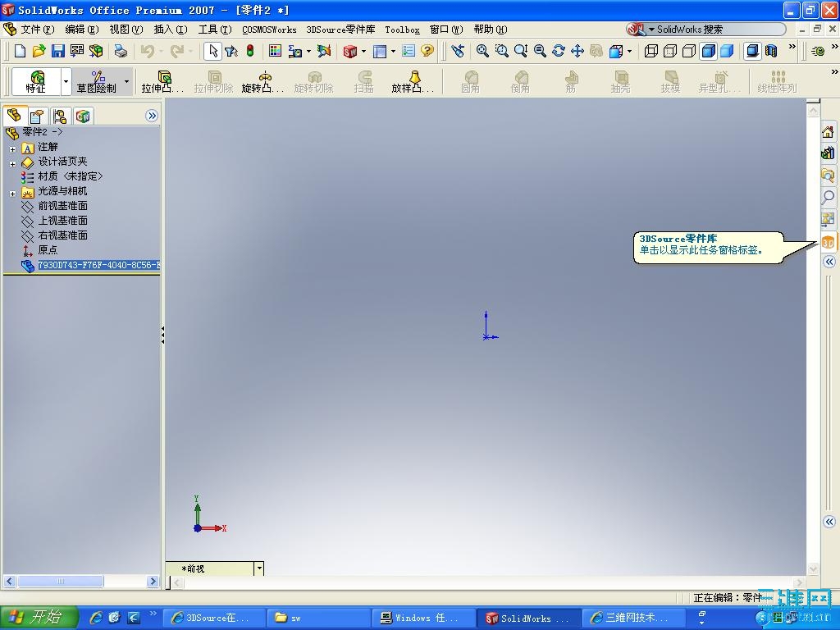
Task: Expand the 设计活页夹 tree node
Action: pos(12,164)
